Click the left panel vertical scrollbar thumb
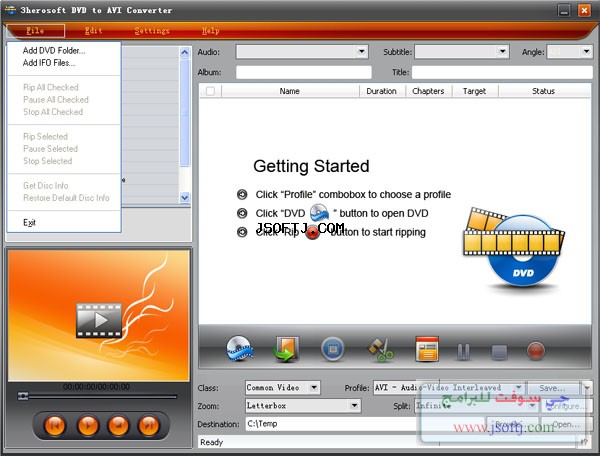Viewport: 600px width, 456px height. point(185,113)
